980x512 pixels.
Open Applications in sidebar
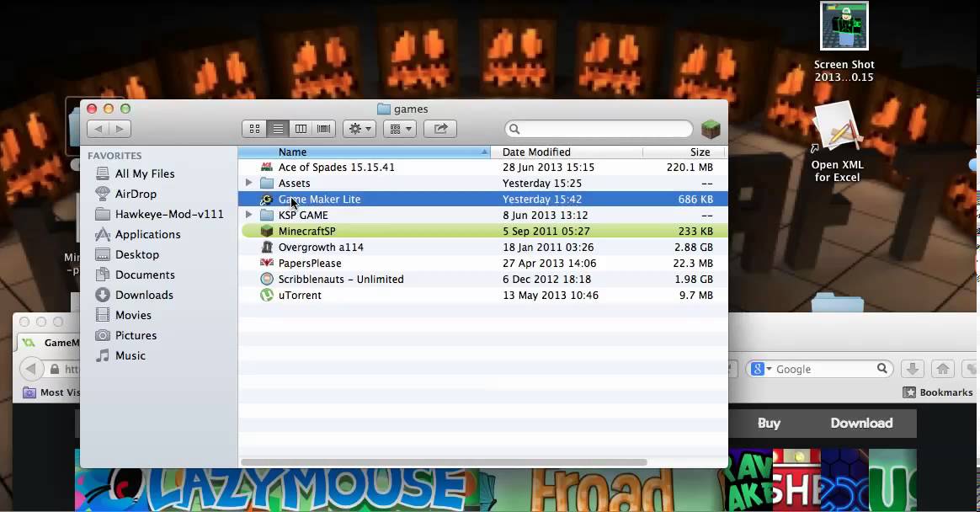pos(147,234)
